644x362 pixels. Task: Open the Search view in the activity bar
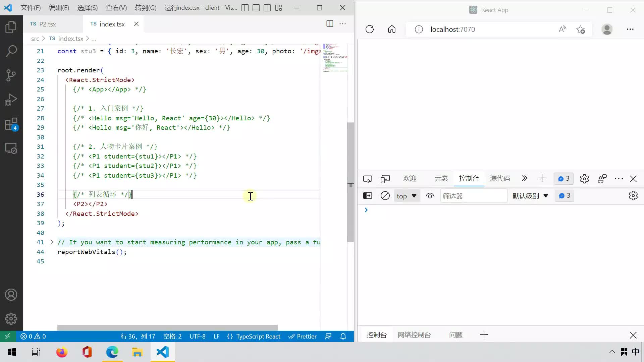pyautogui.click(x=11, y=51)
